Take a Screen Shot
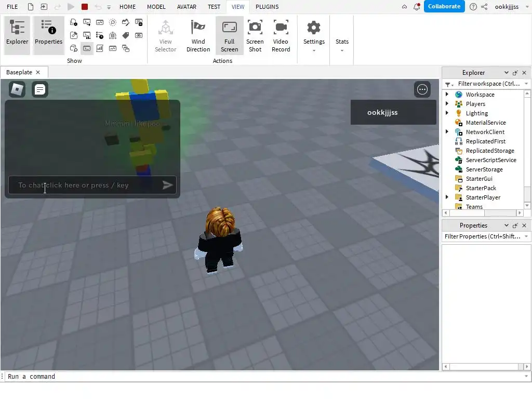Screen dimensions: 532x399 [x=255, y=36]
